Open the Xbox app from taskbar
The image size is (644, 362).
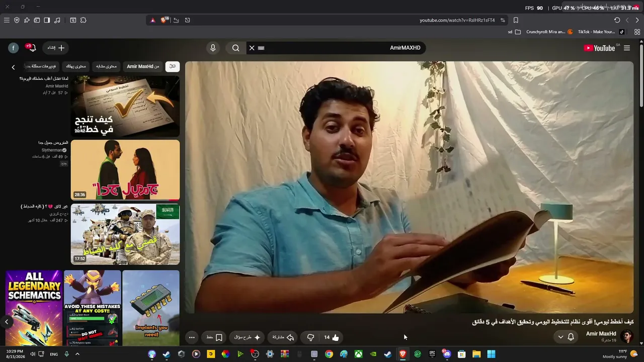point(358,354)
